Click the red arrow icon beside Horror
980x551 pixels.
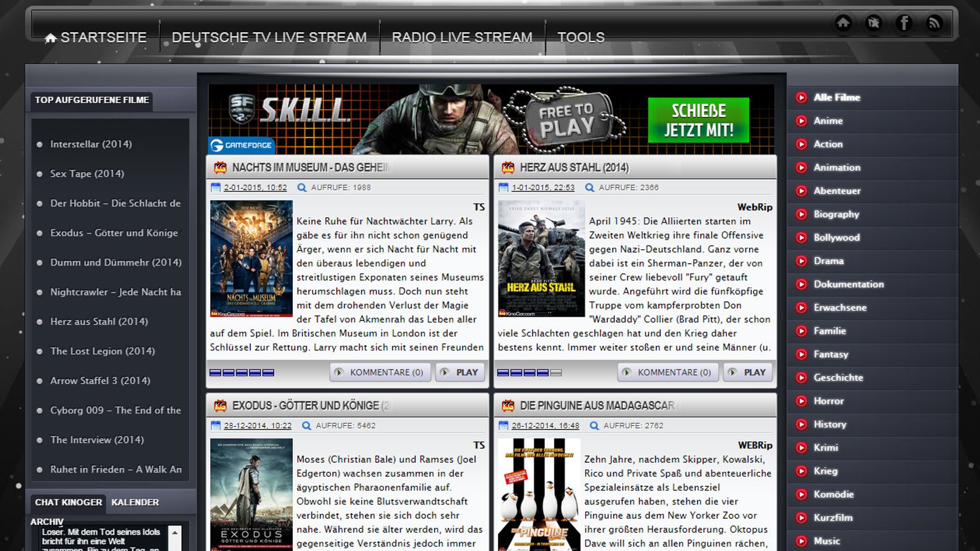801,401
